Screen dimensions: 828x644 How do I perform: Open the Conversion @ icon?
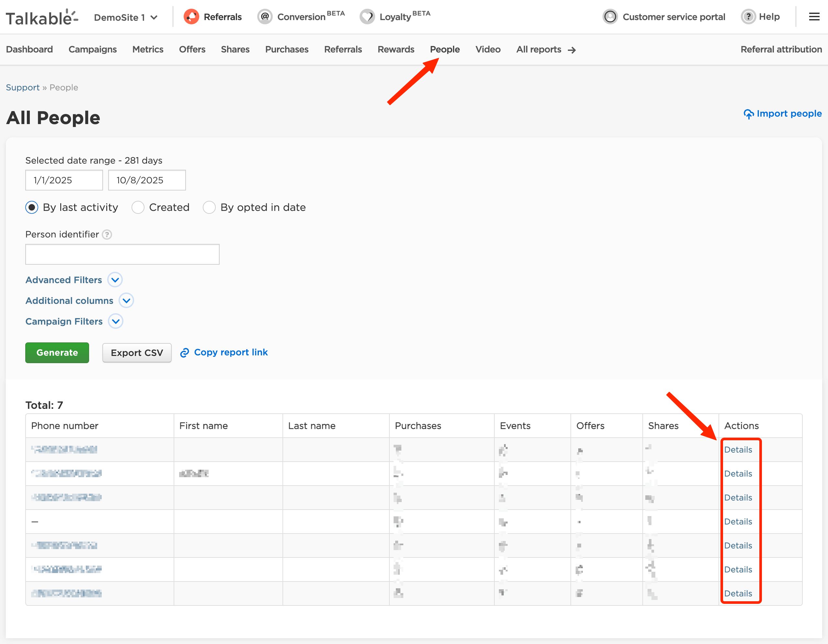coord(265,17)
